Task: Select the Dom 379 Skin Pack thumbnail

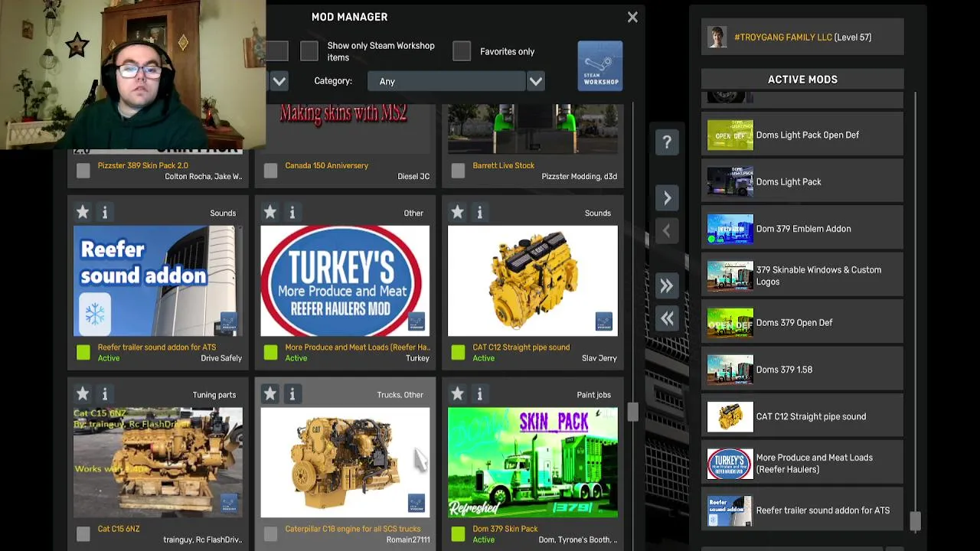Action: point(533,462)
